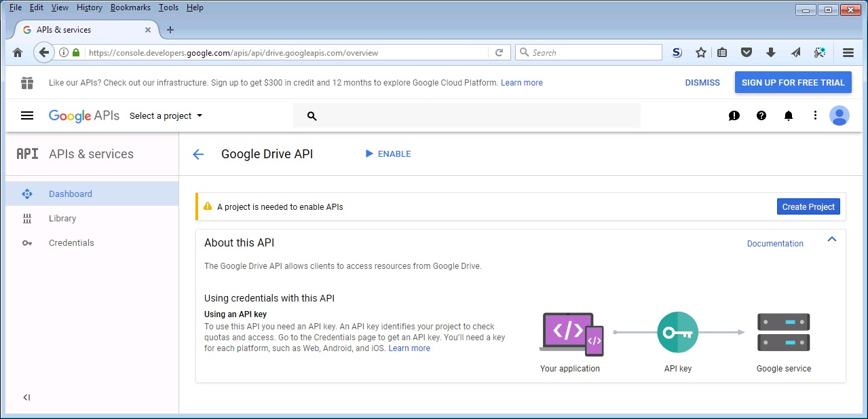The width and height of the screenshot is (868, 419).
Task: Click the Your application illustration
Action: coord(571,334)
